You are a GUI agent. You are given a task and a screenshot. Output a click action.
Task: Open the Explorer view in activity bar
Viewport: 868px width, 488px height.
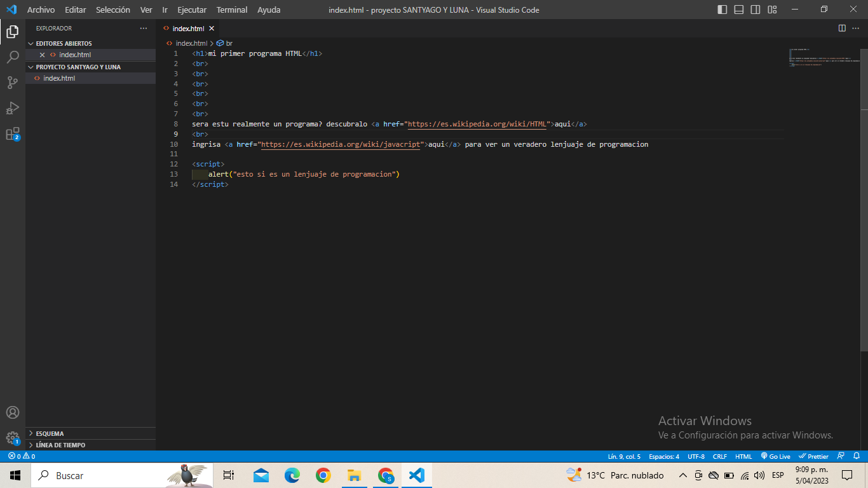13,31
